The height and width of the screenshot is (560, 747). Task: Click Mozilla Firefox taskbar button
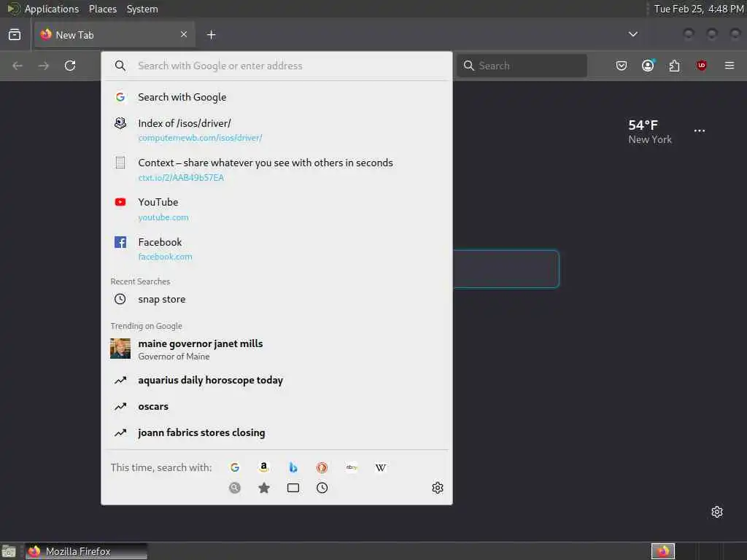[x=86, y=551]
